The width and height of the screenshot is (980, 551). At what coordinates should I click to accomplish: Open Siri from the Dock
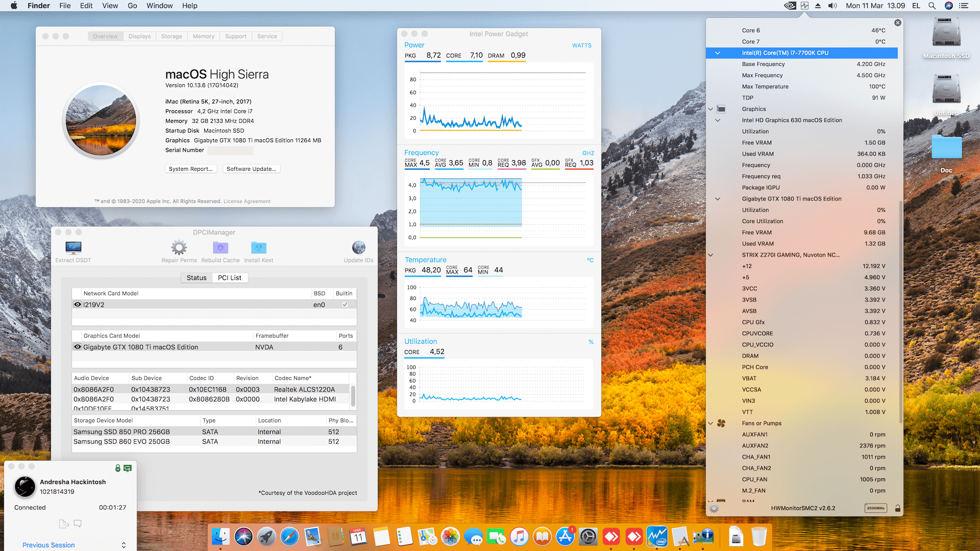(x=243, y=537)
